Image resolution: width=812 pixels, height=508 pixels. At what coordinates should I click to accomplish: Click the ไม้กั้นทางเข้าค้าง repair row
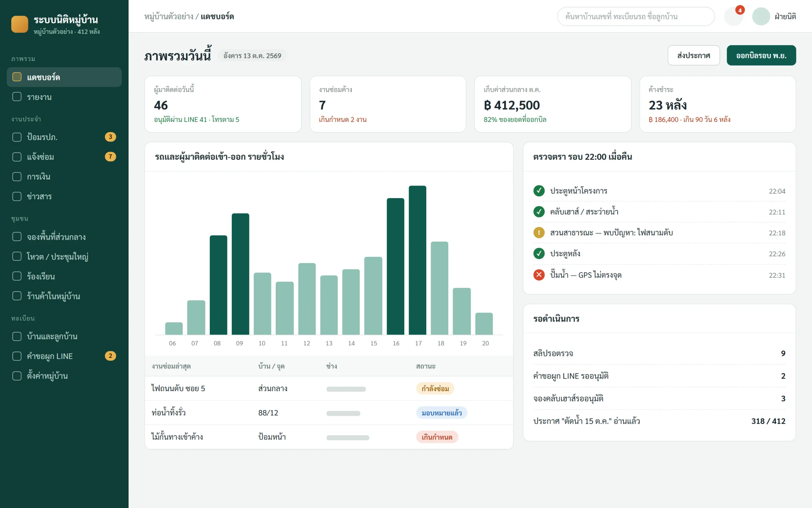tap(329, 437)
